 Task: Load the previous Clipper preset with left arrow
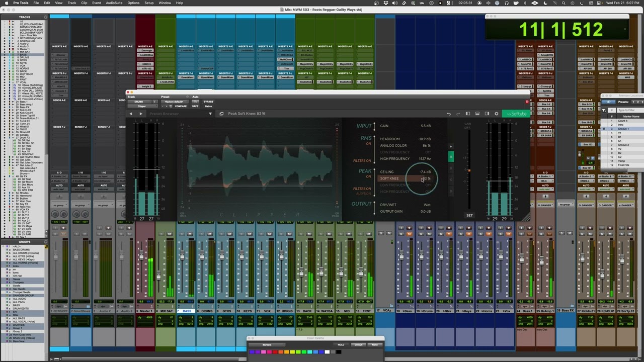click(131, 114)
